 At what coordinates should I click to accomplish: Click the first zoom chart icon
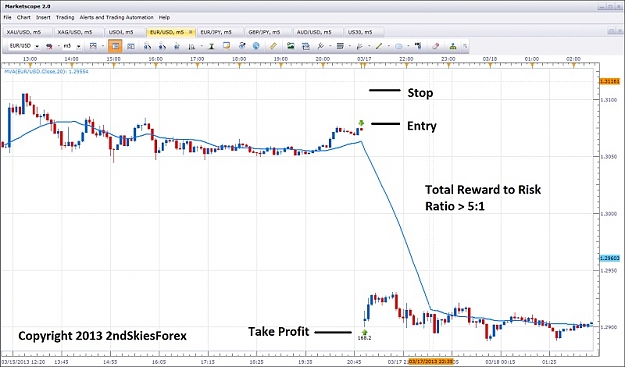pos(147,46)
